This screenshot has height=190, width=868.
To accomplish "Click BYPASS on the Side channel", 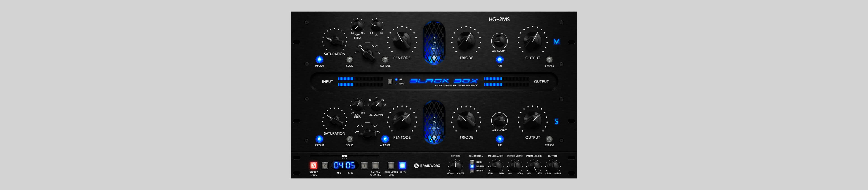I will [549, 139].
